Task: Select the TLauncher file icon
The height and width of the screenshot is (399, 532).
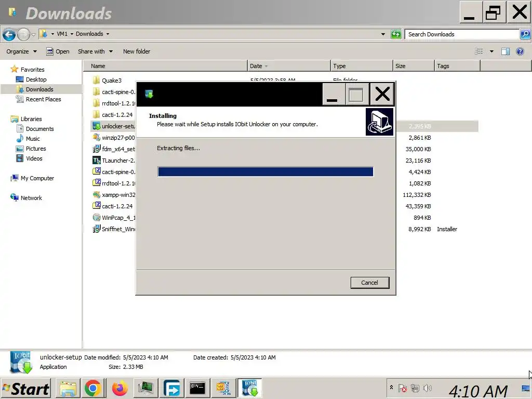Action: tap(96, 160)
